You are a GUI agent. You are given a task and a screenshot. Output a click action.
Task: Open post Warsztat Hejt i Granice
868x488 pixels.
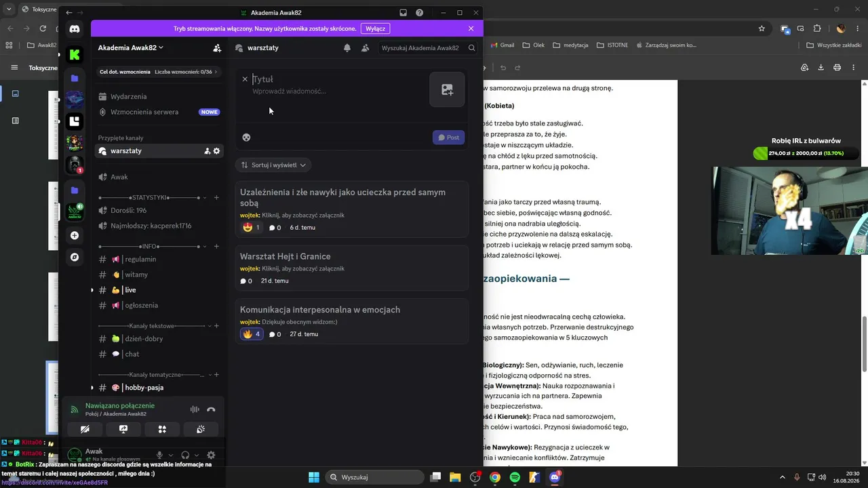coord(352,268)
